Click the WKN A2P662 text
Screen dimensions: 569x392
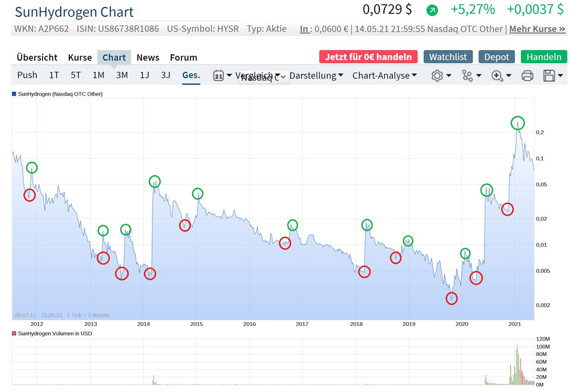pos(42,28)
